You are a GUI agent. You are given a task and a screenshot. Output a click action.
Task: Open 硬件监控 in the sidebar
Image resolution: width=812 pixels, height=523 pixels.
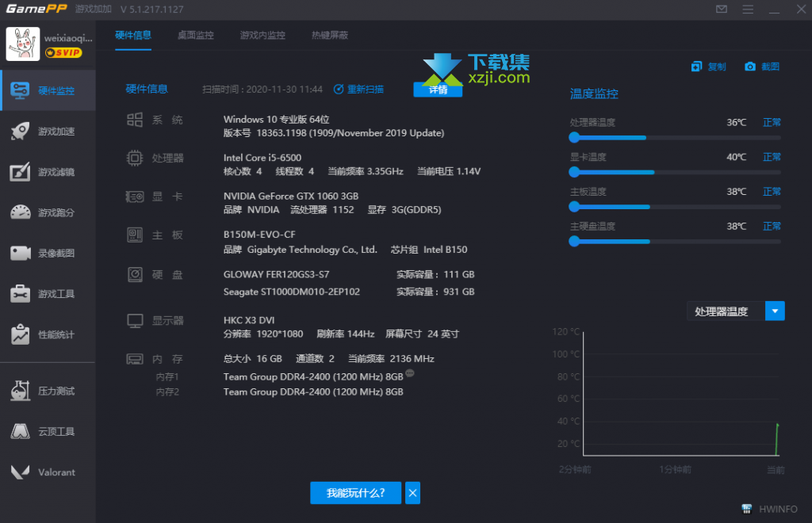48,90
